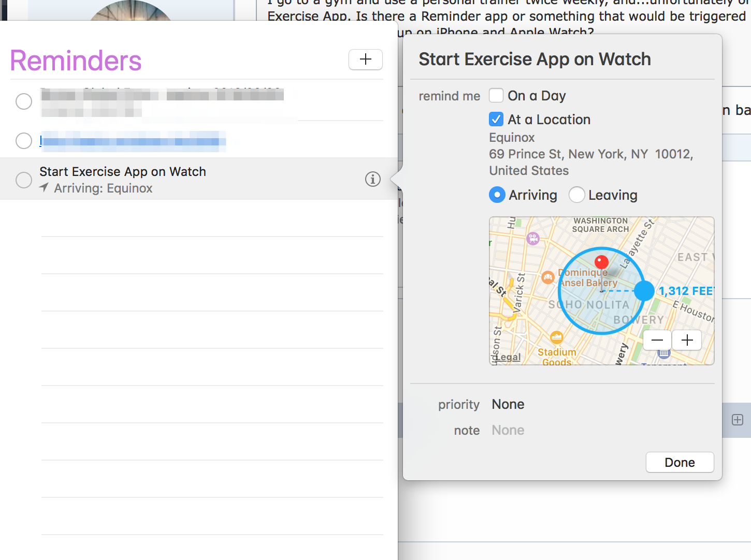The width and height of the screenshot is (751, 560).
Task: Click the plus-box icon in background window
Action: pos(738,420)
